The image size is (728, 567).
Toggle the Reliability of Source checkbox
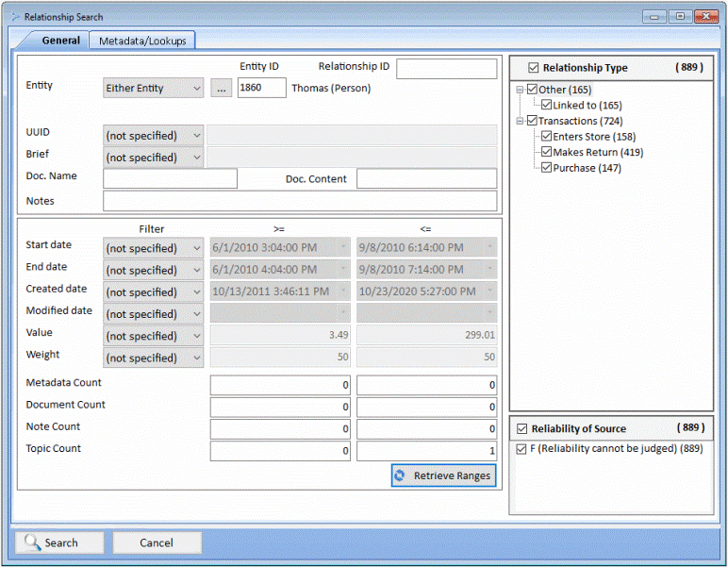(x=521, y=428)
